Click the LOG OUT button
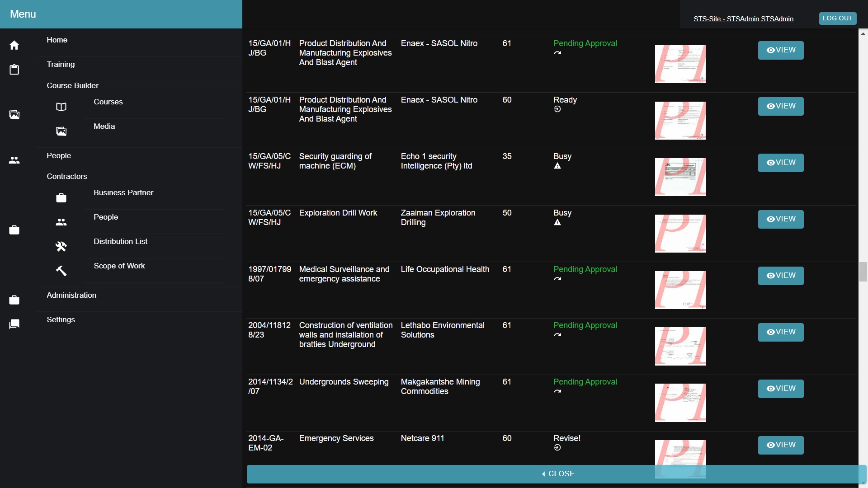The width and height of the screenshot is (868, 488). point(837,19)
